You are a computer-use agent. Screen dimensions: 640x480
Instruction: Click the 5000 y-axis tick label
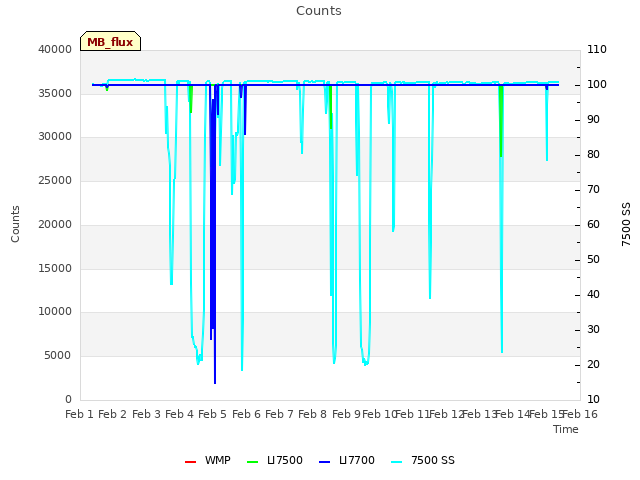point(58,356)
